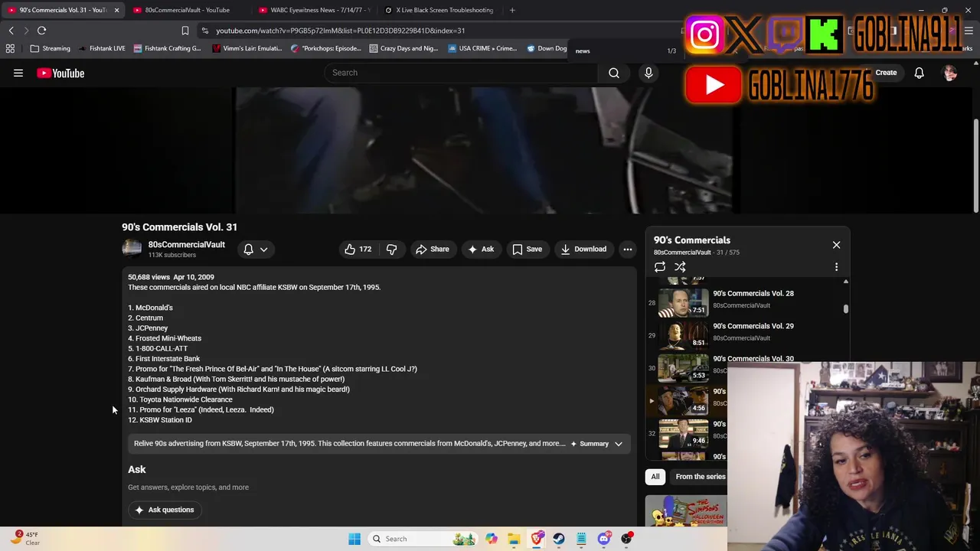
Task: Open Discord from the taskbar
Action: click(604, 539)
